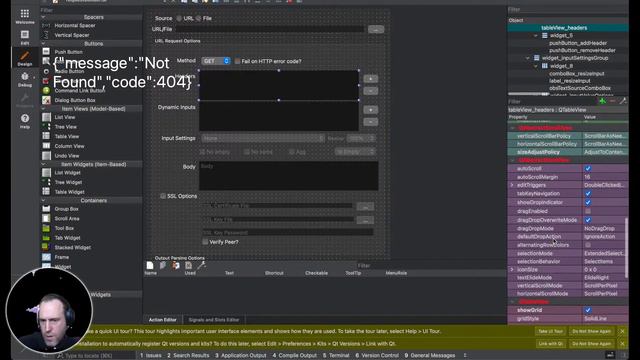This screenshot has height=360, width=640.
Task: Open the General Messages pane
Action: tap(429, 356)
